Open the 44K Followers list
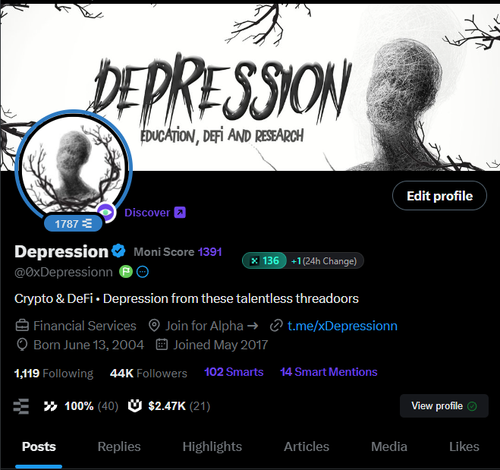This screenshot has height=470, width=500. click(148, 373)
